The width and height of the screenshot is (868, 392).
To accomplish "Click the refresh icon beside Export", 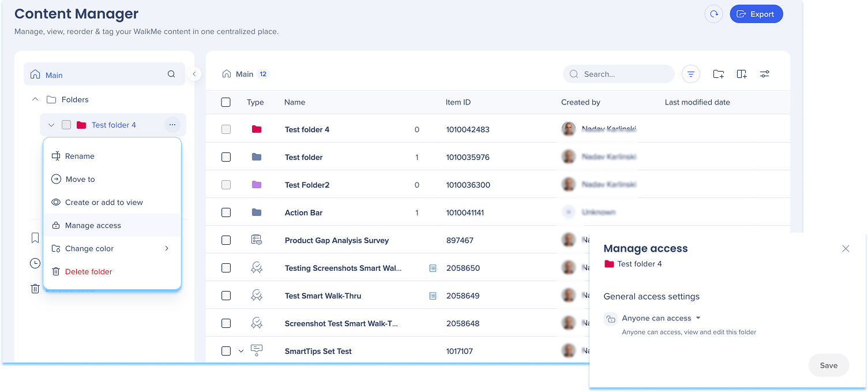I will [713, 14].
